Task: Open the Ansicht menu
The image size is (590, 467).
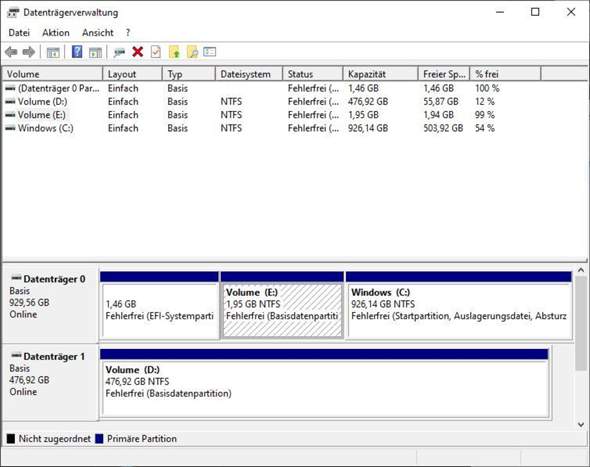Action: pyautogui.click(x=98, y=33)
